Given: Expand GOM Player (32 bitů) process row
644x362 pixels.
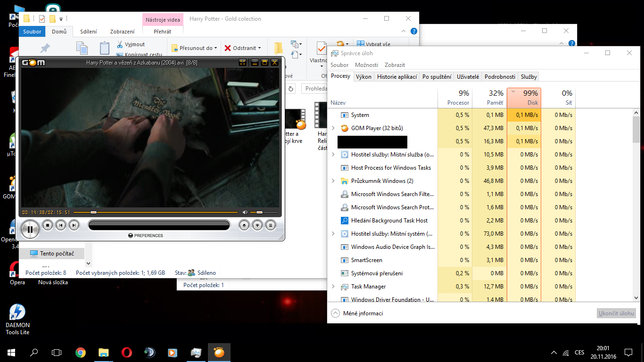Looking at the screenshot, I should pyautogui.click(x=333, y=128).
